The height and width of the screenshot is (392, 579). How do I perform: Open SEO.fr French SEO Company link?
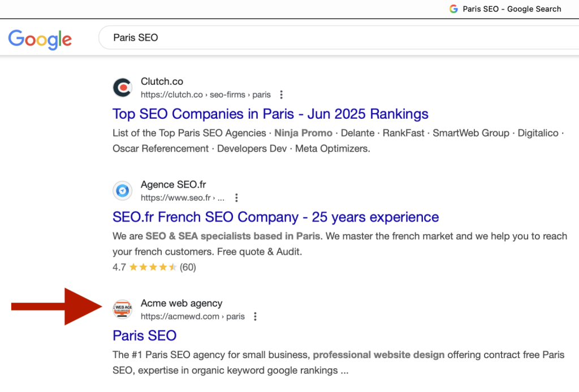pyautogui.click(x=276, y=217)
